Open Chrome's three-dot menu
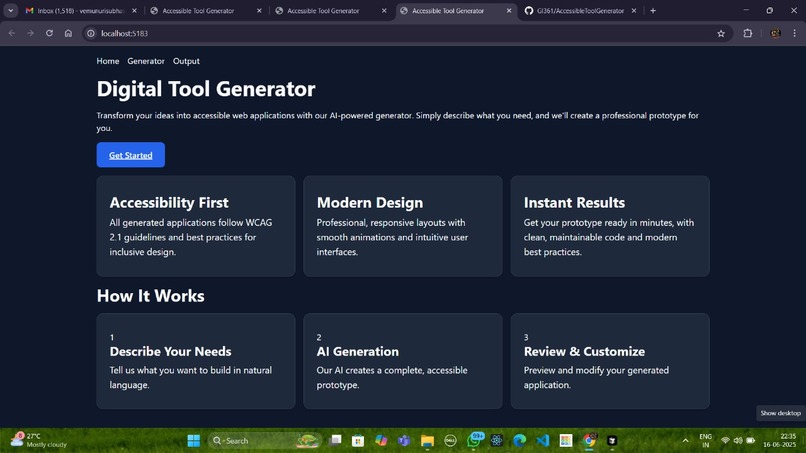 coord(795,33)
